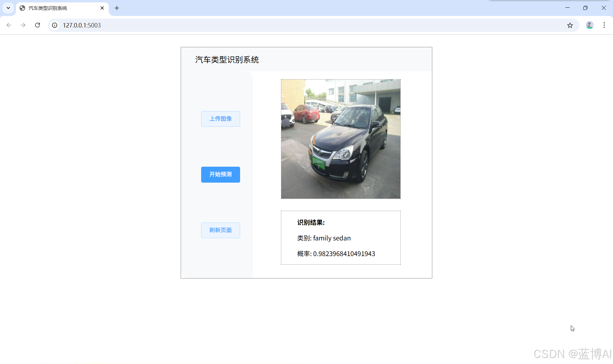Expand the tab search dropdown arrow

point(8,8)
